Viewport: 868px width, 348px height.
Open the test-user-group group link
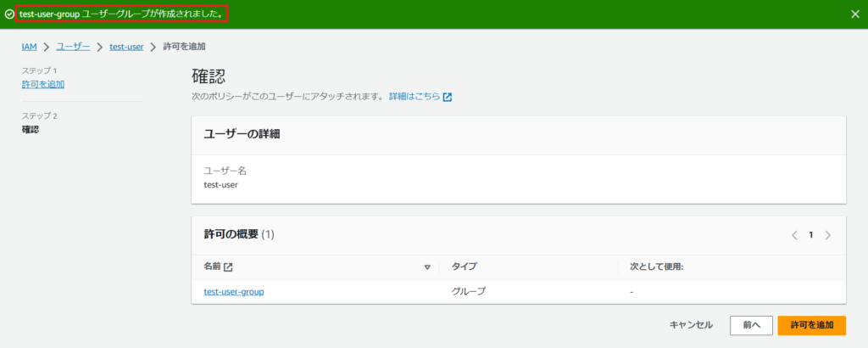[234, 292]
